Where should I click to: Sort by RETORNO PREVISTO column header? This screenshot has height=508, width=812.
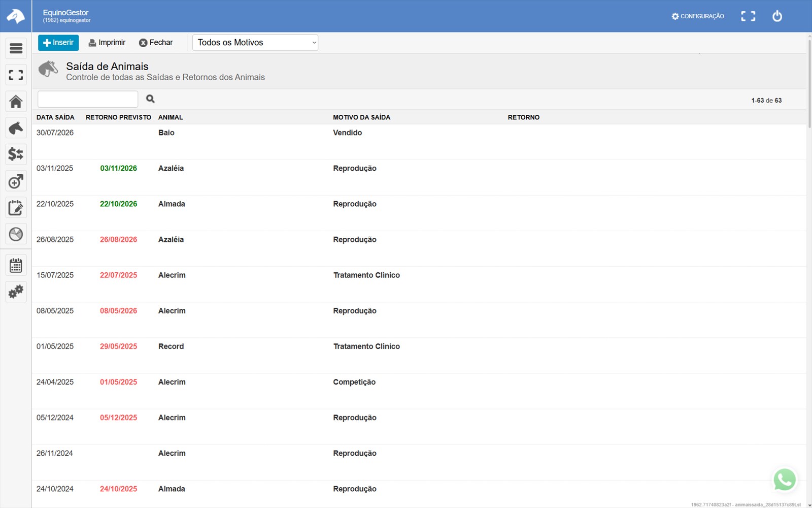click(x=118, y=117)
